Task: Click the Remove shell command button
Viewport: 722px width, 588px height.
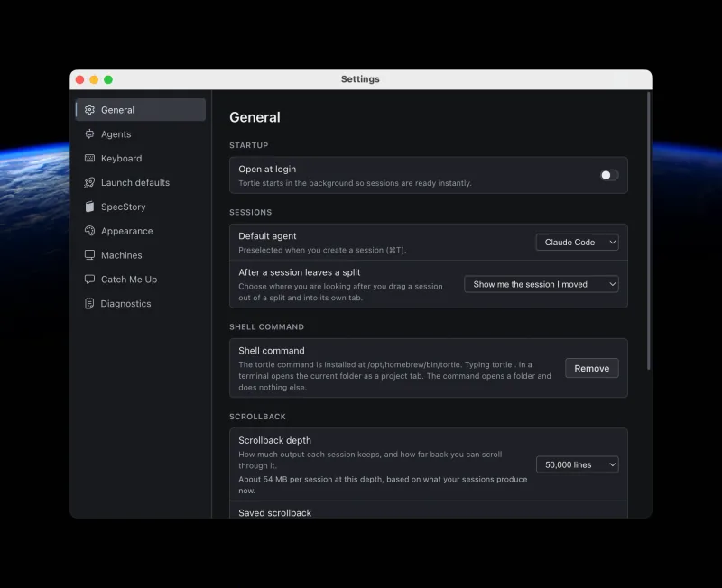Action: point(592,368)
